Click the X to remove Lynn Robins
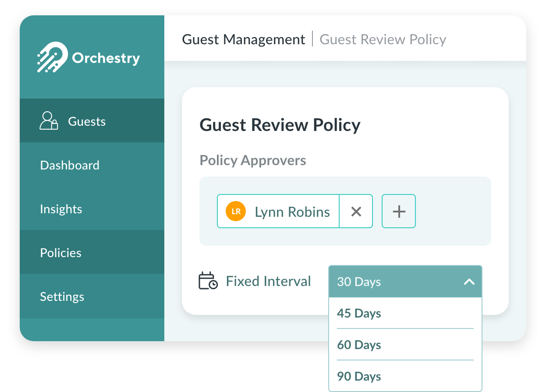This screenshot has height=392, width=546. 356,211
